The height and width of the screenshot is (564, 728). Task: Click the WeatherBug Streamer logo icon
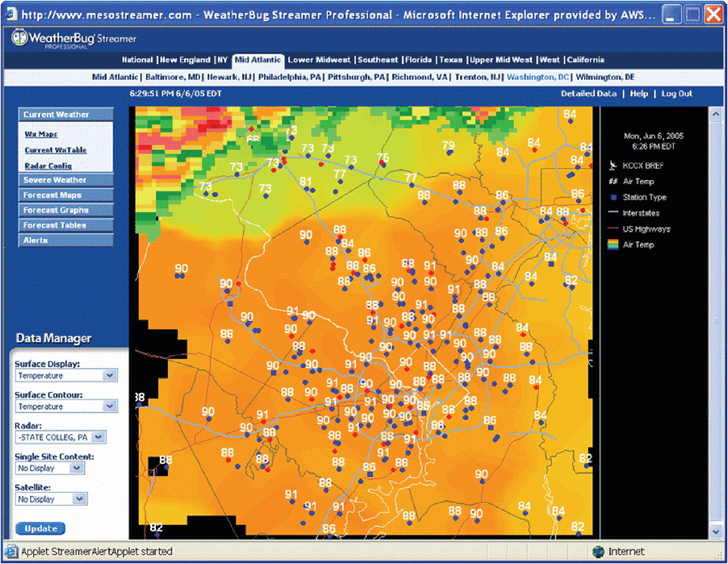(x=19, y=38)
